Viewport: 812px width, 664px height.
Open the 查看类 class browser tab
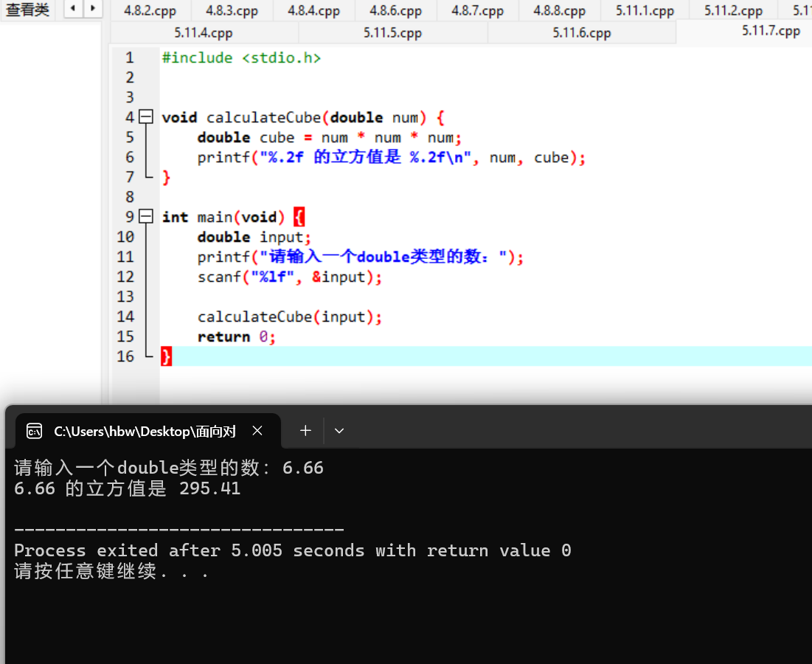[27, 10]
